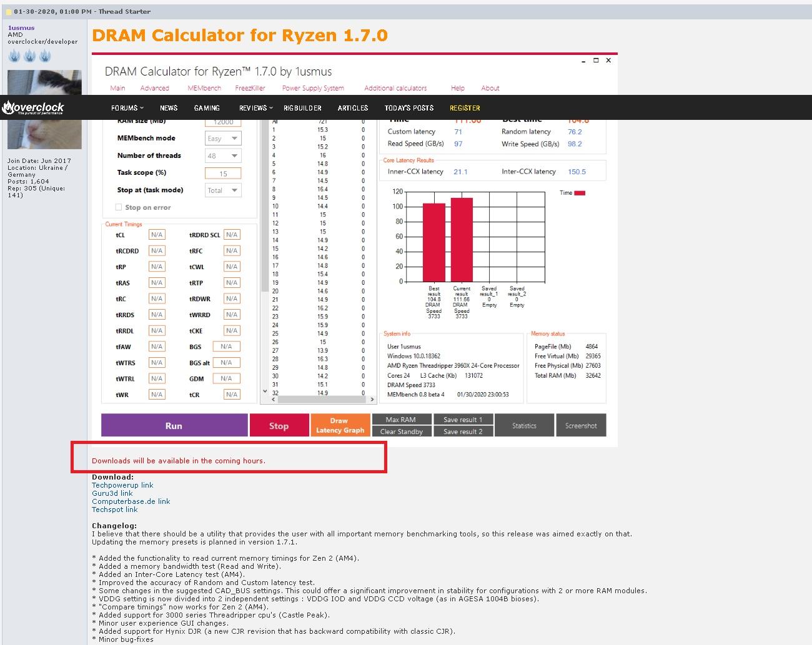Open the About tab
This screenshot has height=645, width=812.
[x=490, y=88]
